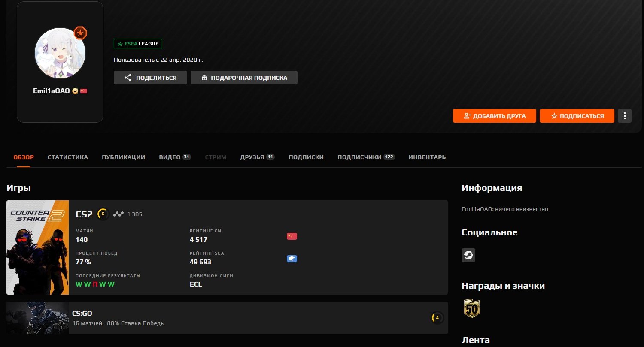644x347 pixels.
Task: Click the Последние результаты label
Action: (x=108, y=275)
